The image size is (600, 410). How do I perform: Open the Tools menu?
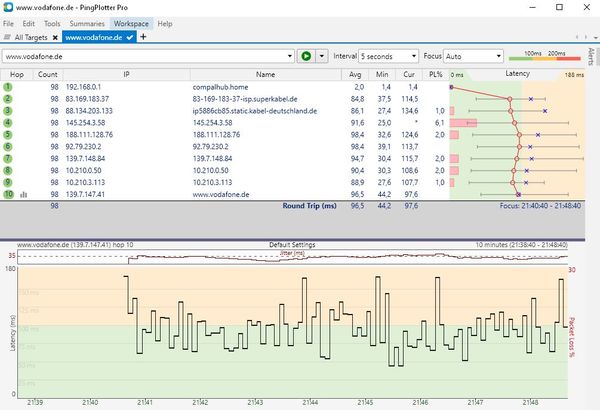tap(51, 22)
